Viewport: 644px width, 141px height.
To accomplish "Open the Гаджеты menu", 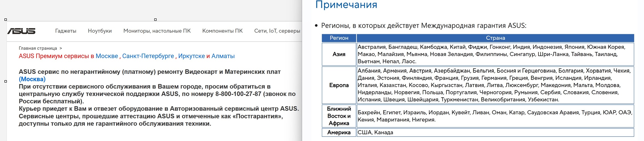I will click(66, 31).
